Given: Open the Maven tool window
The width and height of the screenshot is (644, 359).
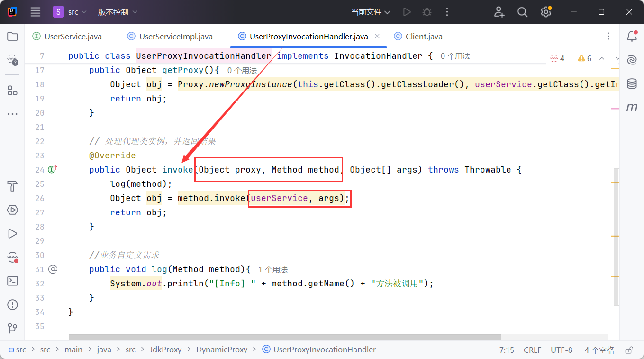Looking at the screenshot, I should 632,108.
